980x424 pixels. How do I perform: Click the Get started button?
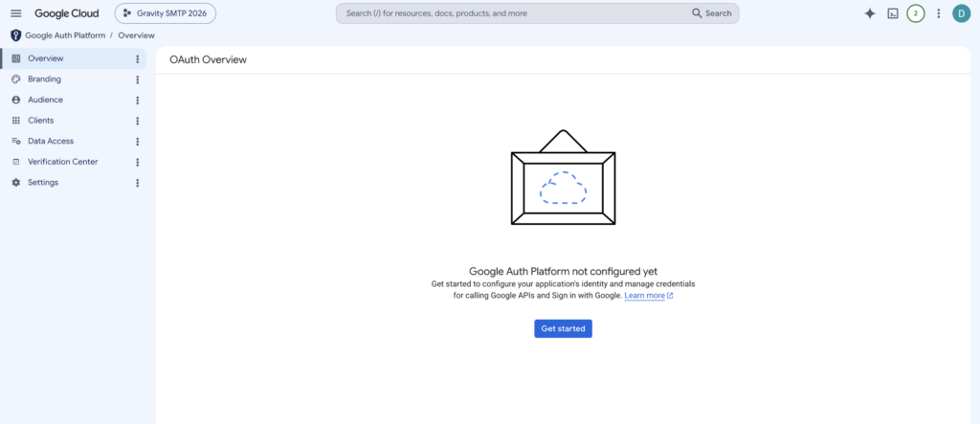[x=563, y=329]
